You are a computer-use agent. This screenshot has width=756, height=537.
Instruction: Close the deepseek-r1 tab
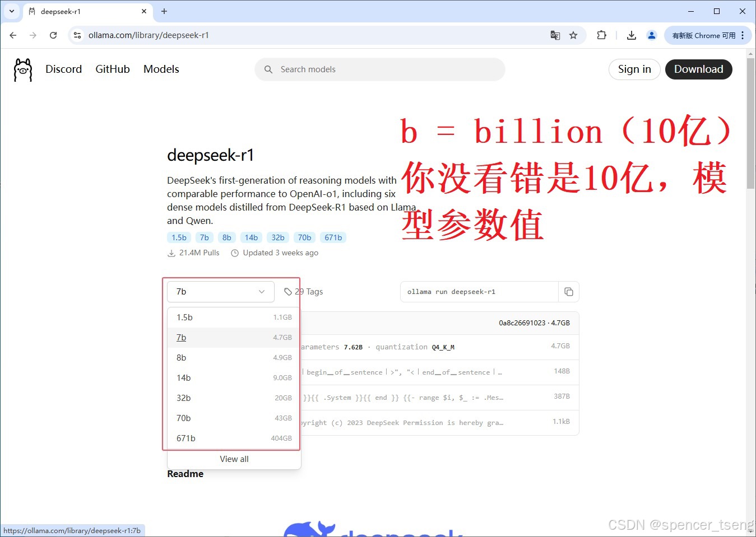click(x=144, y=11)
